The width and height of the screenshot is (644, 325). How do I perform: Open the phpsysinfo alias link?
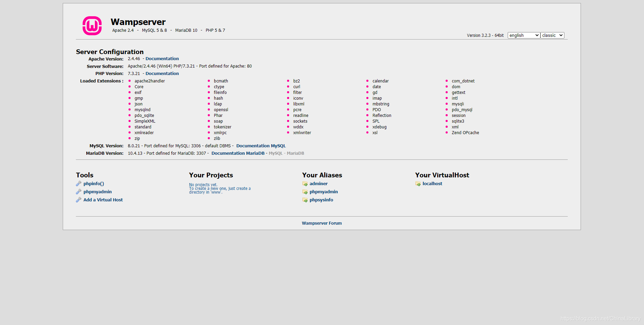321,200
